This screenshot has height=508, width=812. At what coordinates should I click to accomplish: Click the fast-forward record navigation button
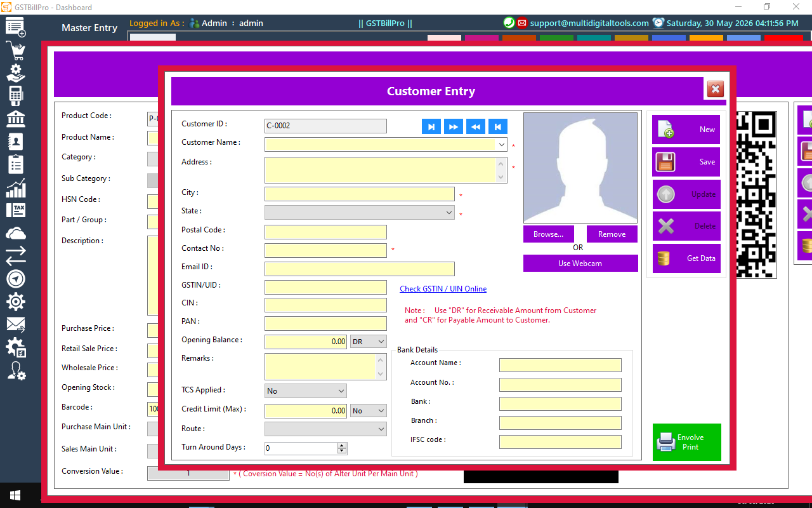tap(453, 126)
